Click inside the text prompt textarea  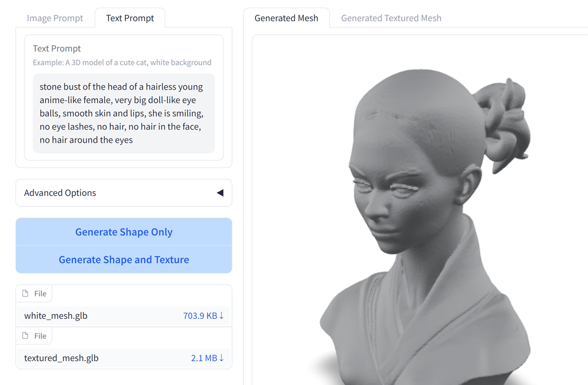pyautogui.click(x=124, y=113)
